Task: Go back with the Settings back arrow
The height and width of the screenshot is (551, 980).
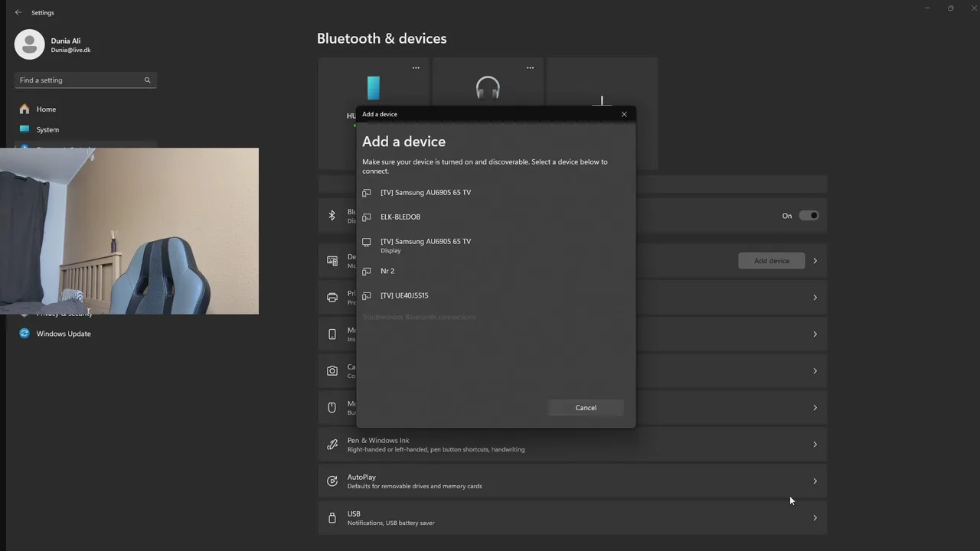Action: [x=18, y=12]
